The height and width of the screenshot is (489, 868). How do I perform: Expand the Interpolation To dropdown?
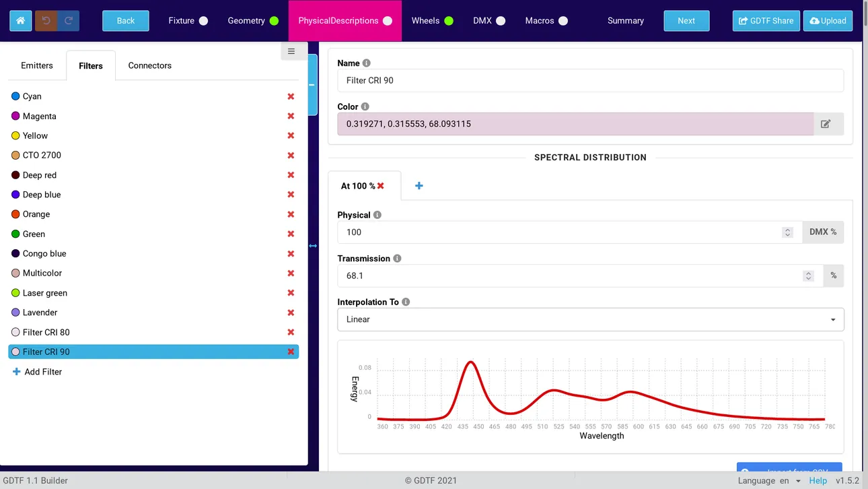pos(590,319)
